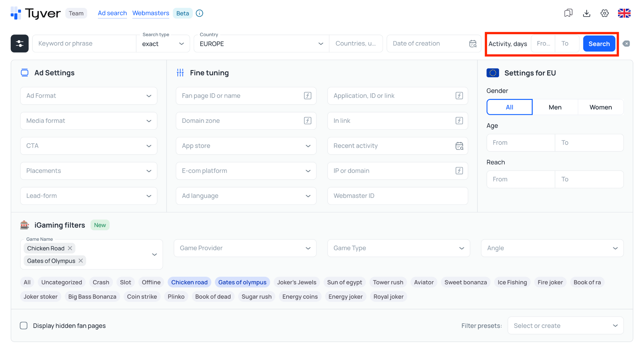Open the Ad Format dropdown
This screenshot has height=343, width=644.
click(x=89, y=96)
